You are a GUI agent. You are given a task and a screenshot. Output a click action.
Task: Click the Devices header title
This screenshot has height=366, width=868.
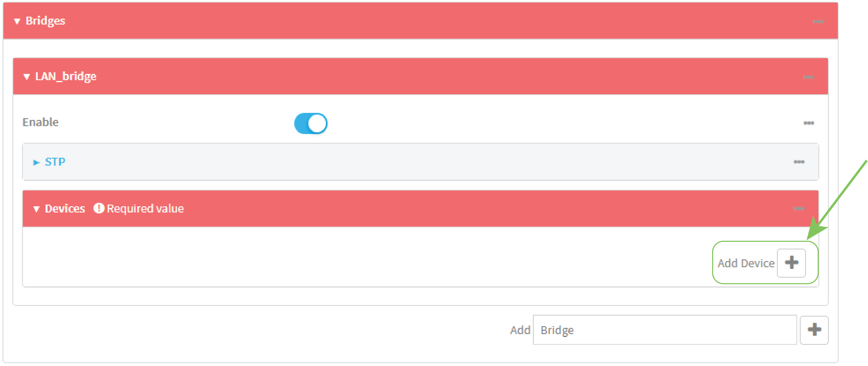65,209
